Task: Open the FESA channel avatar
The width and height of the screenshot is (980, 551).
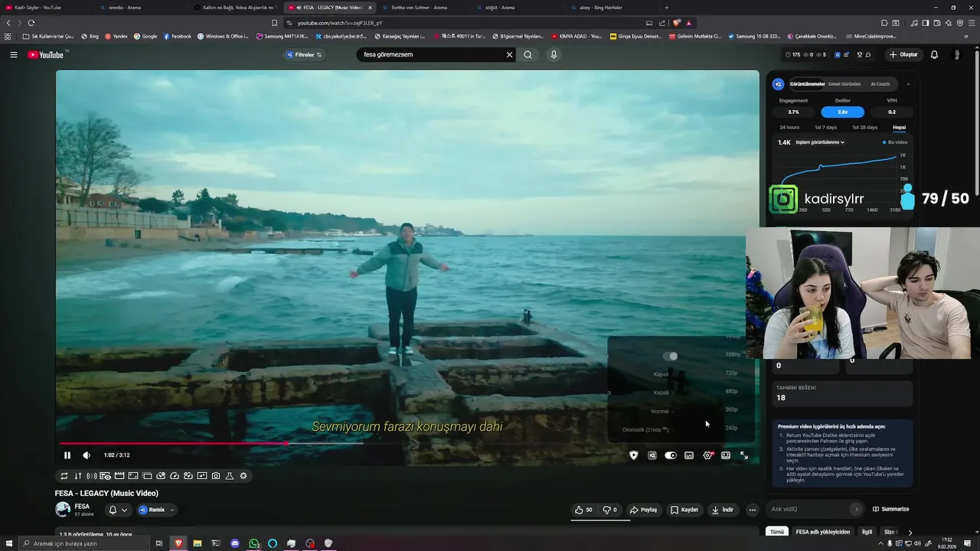Action: pos(63,509)
